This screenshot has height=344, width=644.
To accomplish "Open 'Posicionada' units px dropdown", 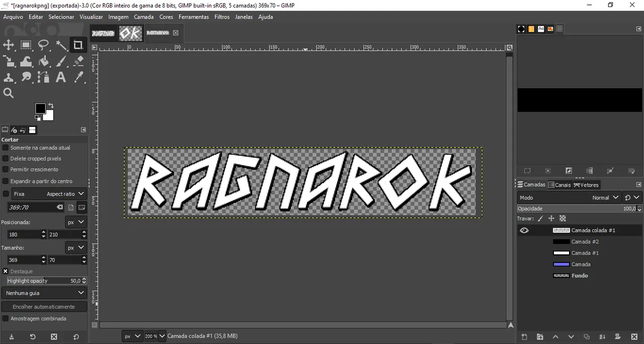I will (76, 222).
